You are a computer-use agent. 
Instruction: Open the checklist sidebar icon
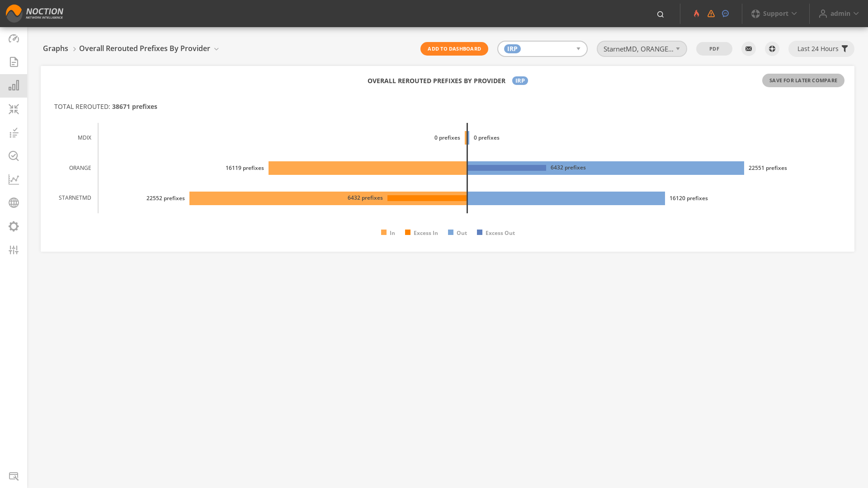14,132
